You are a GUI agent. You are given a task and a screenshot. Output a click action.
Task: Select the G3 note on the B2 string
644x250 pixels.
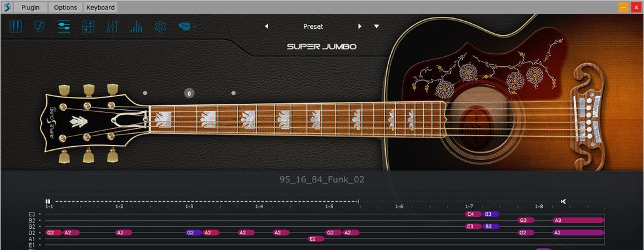click(526, 221)
